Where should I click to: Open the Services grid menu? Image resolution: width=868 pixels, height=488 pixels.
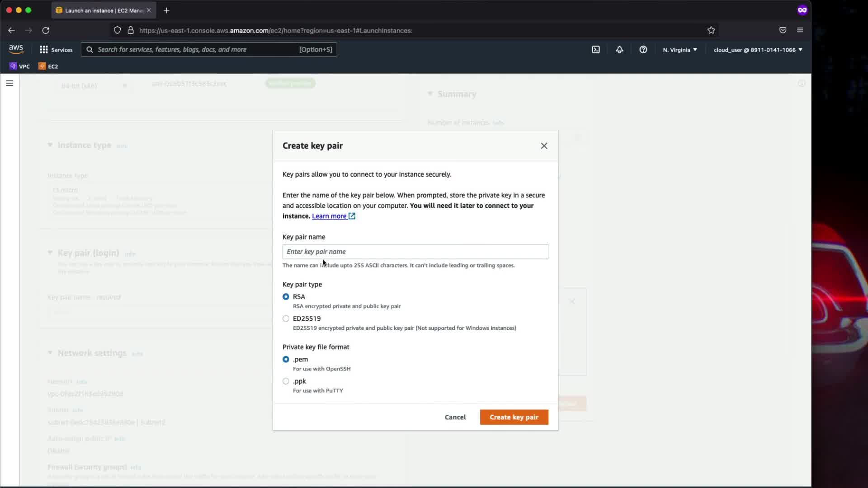click(x=56, y=50)
